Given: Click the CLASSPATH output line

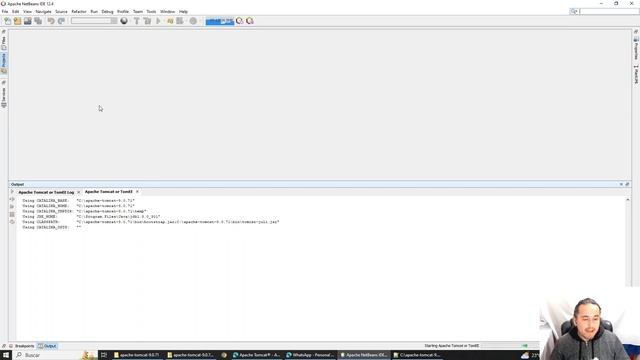Looking at the screenshot, I should click(151, 222).
